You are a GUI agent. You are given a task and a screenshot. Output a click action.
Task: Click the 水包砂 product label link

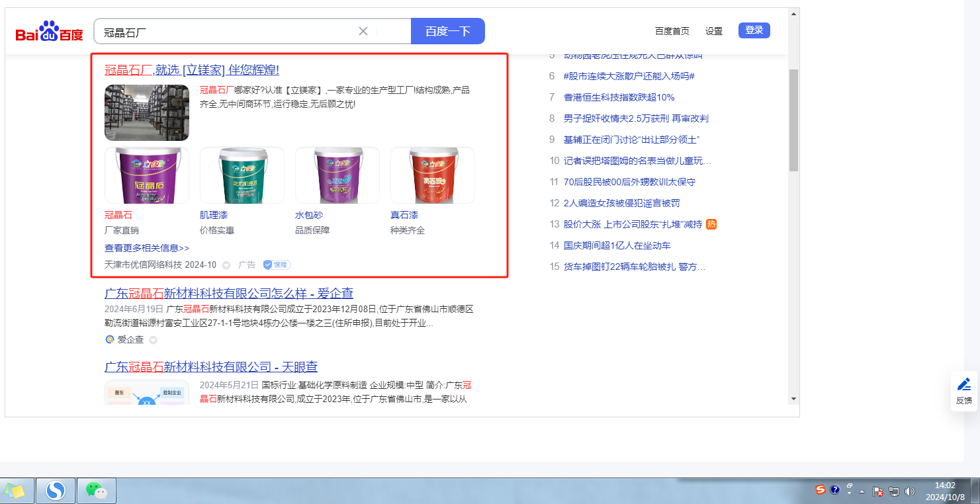tap(309, 215)
